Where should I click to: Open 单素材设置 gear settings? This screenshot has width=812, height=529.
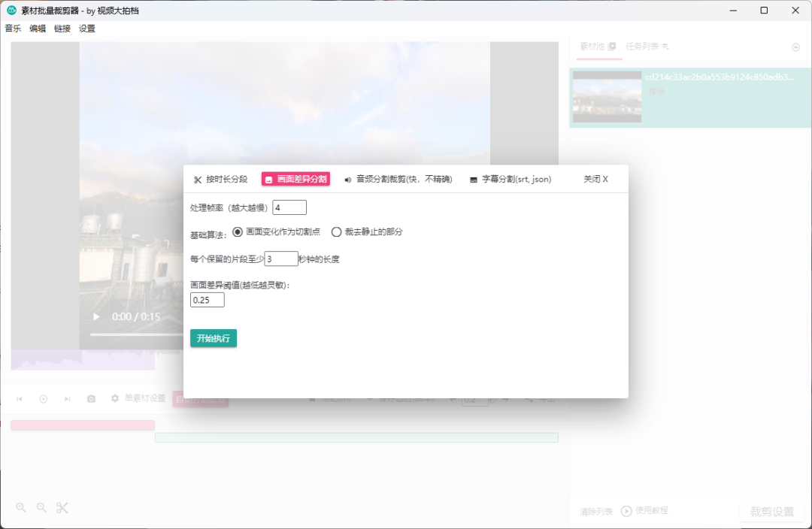click(x=138, y=398)
